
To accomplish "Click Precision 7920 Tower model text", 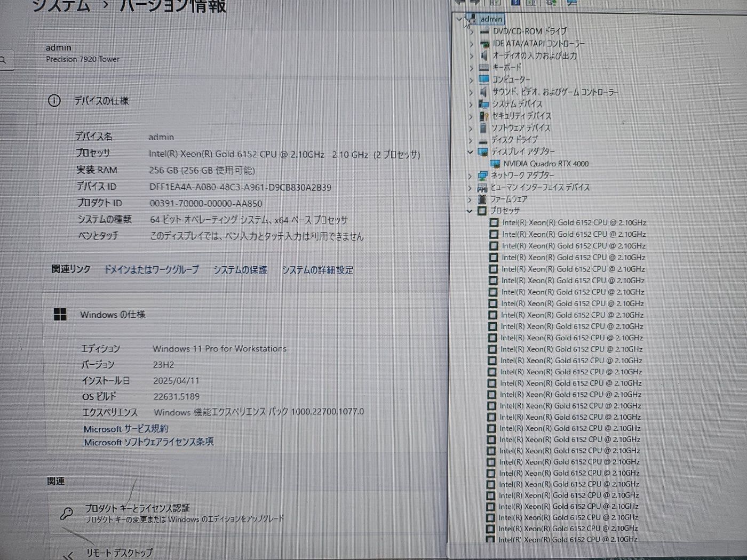I will [83, 59].
